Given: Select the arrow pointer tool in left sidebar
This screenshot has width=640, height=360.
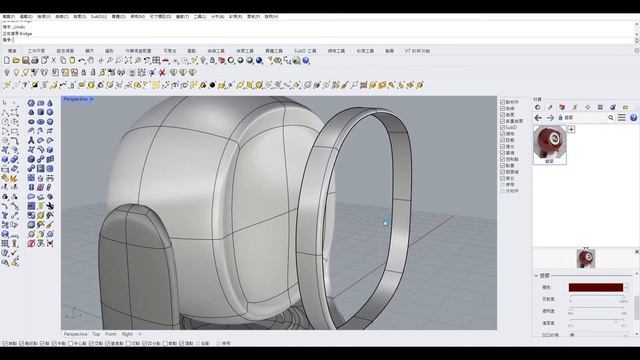Looking at the screenshot, I should pyautogui.click(x=5, y=103).
